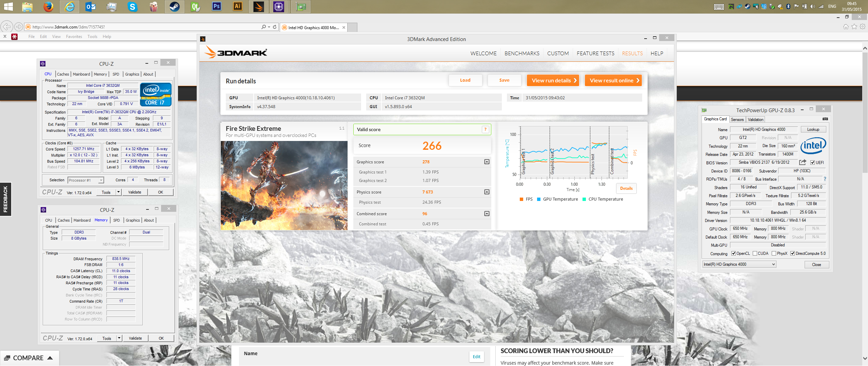This screenshot has height=366, width=868.
Task: Click the Validation tab in GPU-Z
Action: tap(755, 119)
